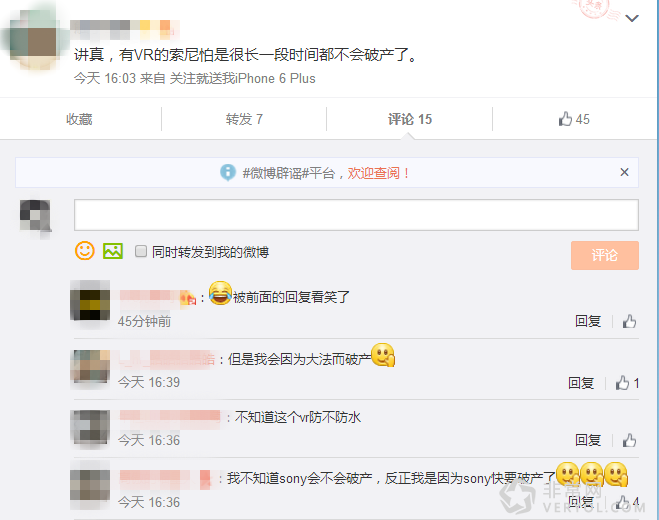659x520 pixels.
Task: Like the post with 45 thumbs up
Action: 574,119
